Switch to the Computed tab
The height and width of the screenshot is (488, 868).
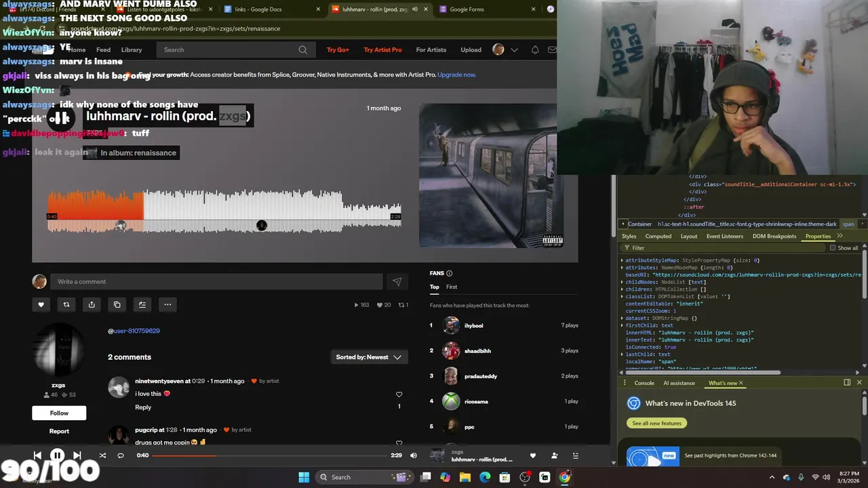tap(658, 236)
